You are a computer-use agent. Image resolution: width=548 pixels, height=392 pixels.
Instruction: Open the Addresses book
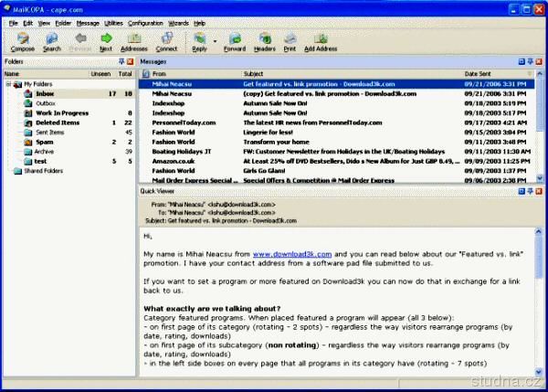click(x=134, y=42)
